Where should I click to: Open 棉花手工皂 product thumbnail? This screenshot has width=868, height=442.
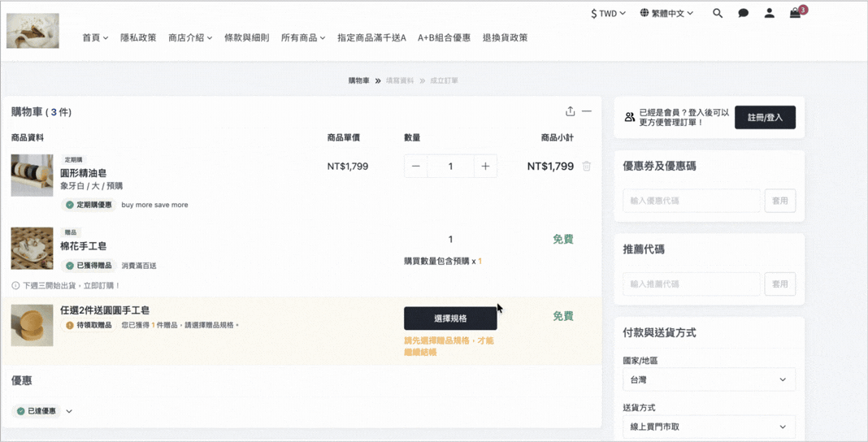[33, 248]
